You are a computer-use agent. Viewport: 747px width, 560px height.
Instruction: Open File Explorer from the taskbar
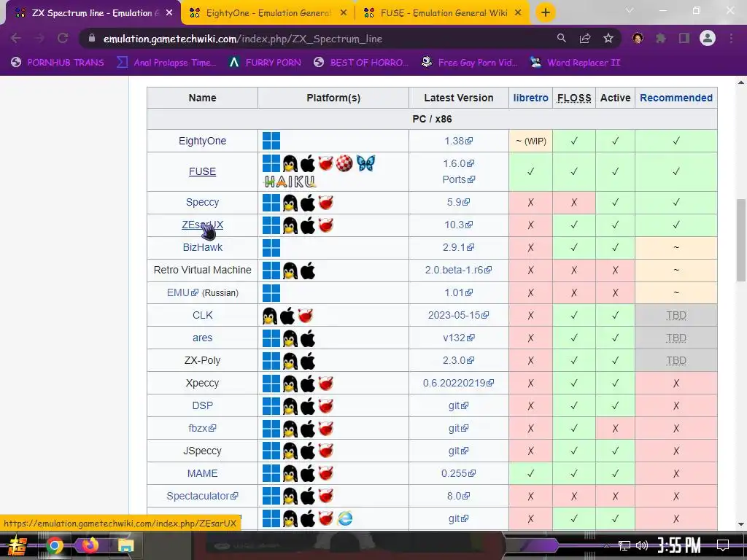click(x=125, y=545)
